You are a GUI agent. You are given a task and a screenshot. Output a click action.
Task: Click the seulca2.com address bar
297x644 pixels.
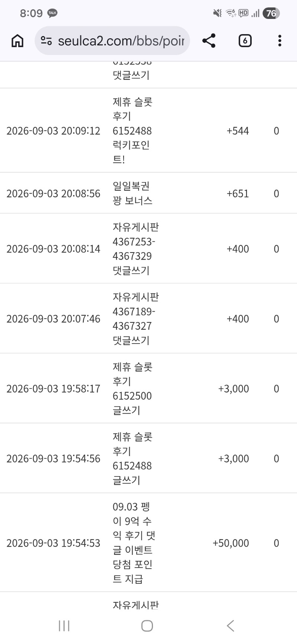(112, 41)
